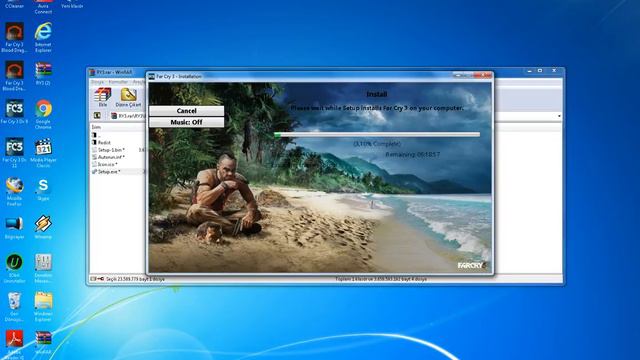Open the WinRAR desktop shortcut
The height and width of the screenshot is (360, 640).
coord(43,342)
